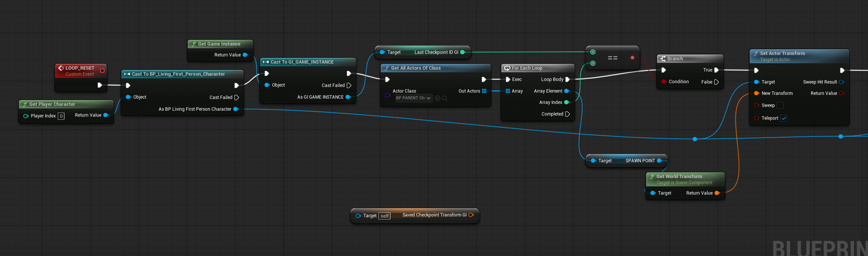Click the Array Index output pin
868x256 pixels.
[x=566, y=102]
